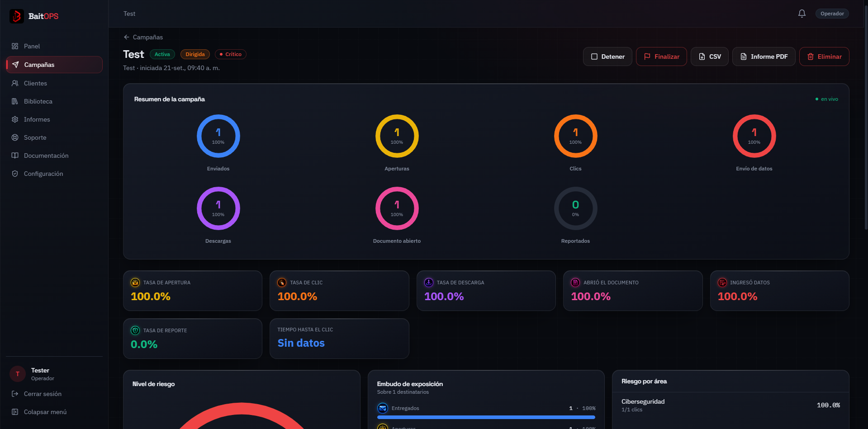Click the Crítico severity badge

click(x=231, y=54)
